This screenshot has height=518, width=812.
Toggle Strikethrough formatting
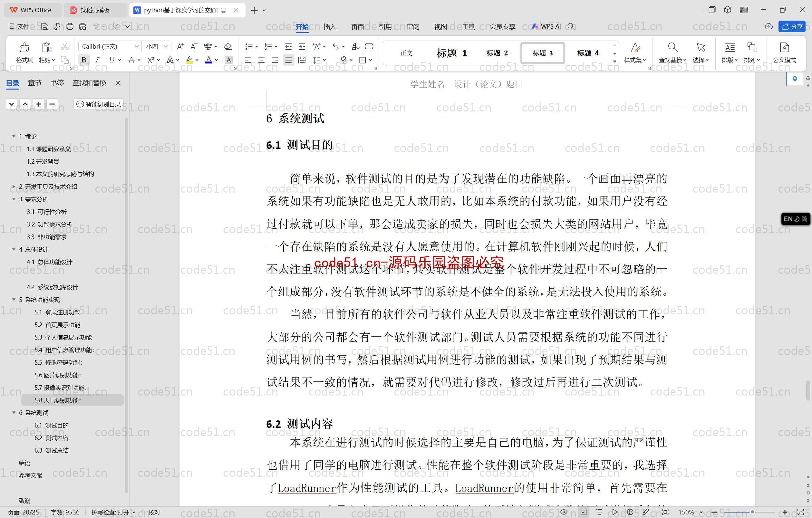pyautogui.click(x=131, y=60)
